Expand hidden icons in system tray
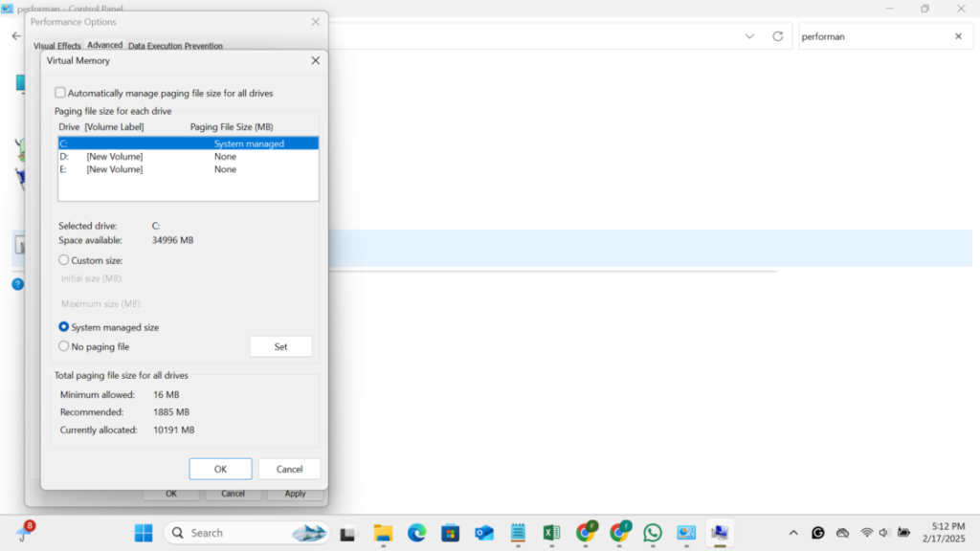Viewport: 980px width, 551px height. click(793, 533)
